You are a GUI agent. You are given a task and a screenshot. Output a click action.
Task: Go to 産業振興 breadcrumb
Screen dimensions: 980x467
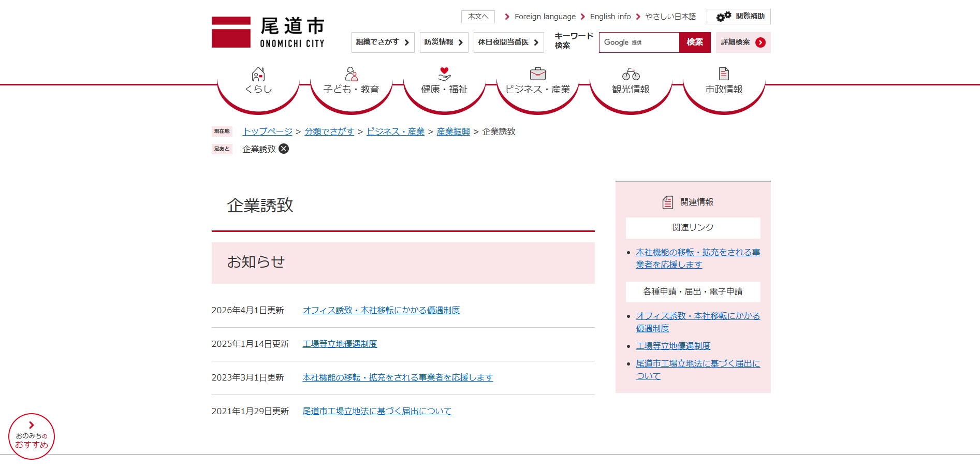[453, 132]
